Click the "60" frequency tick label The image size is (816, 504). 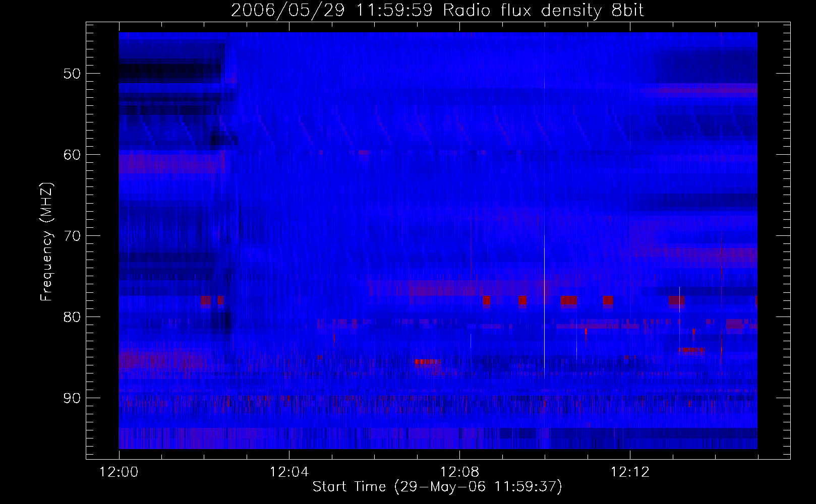coord(72,154)
